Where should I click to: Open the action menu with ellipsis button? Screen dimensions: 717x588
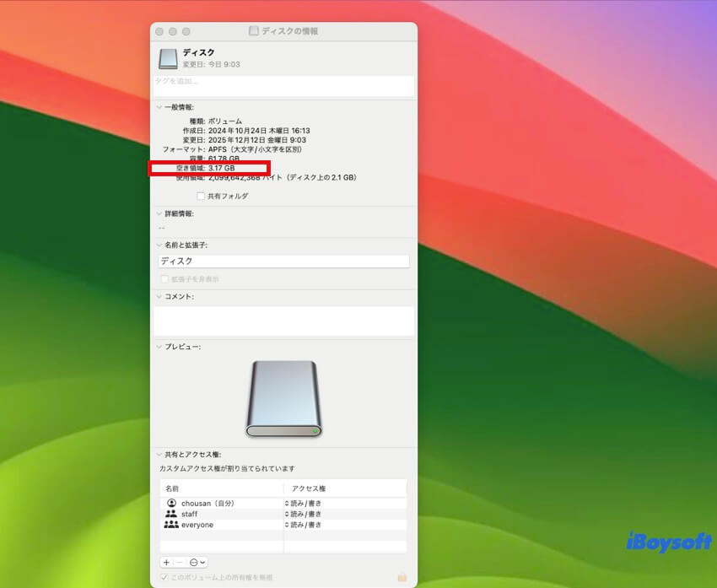[197, 562]
